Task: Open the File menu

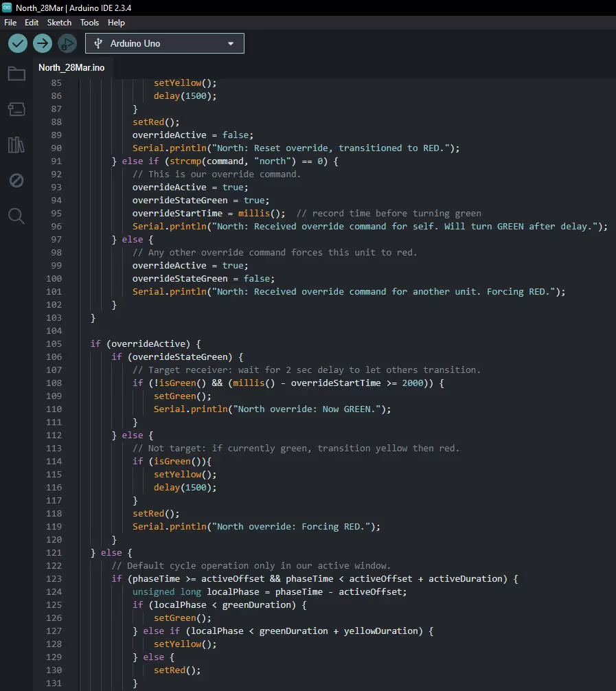Action: click(x=10, y=23)
